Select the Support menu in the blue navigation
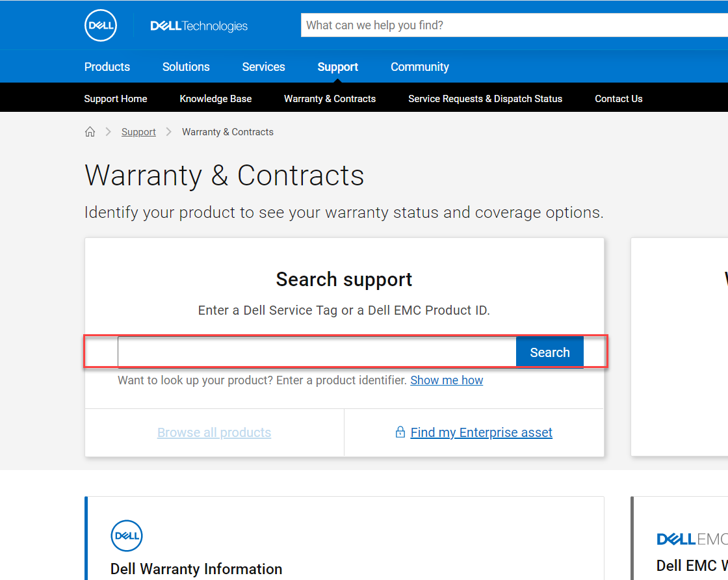This screenshot has width=728, height=580. pos(337,67)
